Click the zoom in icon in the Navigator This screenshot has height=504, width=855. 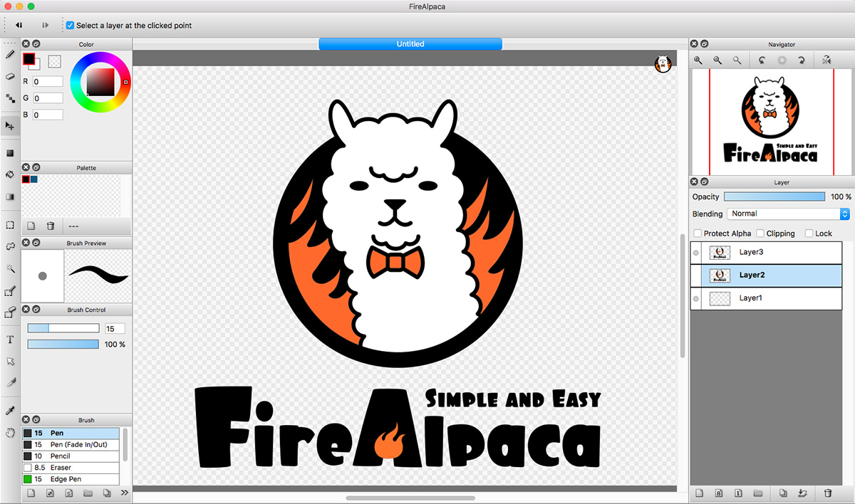(698, 60)
